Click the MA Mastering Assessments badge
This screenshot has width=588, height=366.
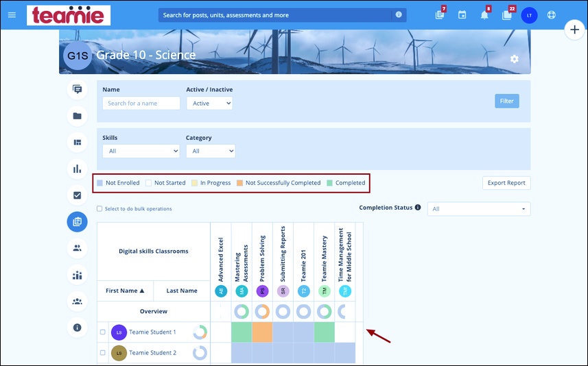point(242,291)
